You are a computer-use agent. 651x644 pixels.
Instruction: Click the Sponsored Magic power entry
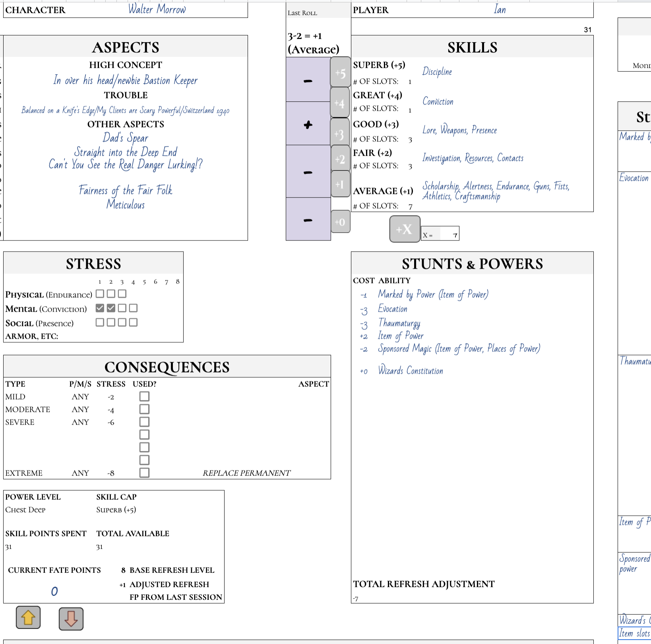(x=459, y=349)
